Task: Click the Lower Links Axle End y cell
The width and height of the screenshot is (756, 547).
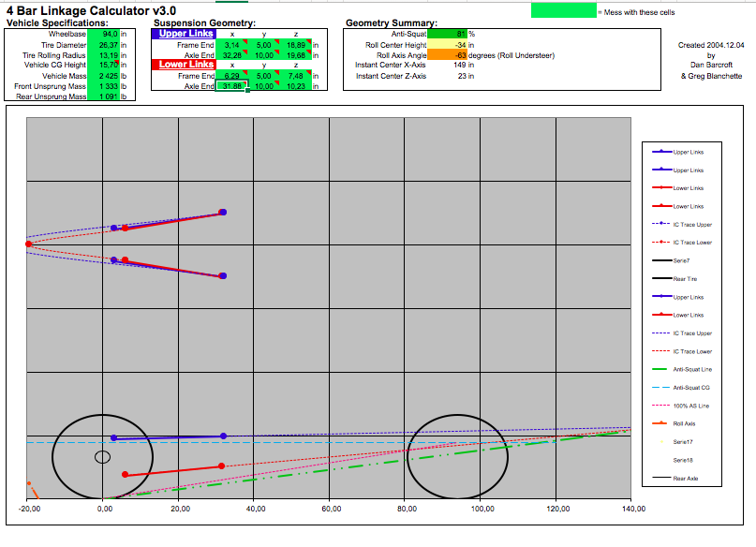Action: coord(264,86)
